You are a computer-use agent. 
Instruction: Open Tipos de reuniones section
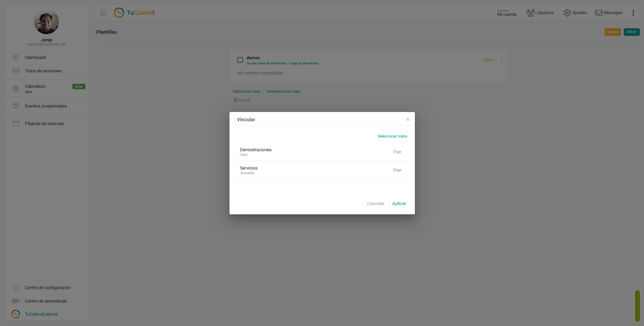pos(43,71)
